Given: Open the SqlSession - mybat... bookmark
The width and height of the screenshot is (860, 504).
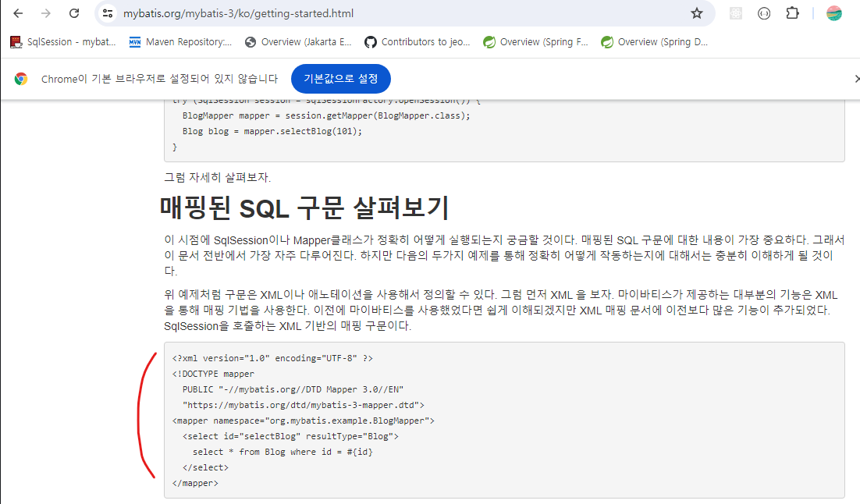Looking at the screenshot, I should (x=63, y=41).
